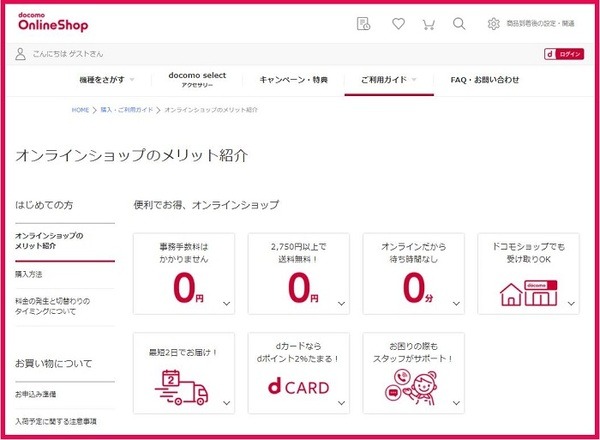
Task: Open sidebar link 入荷予定に関する注意事項
Action: coord(56,422)
